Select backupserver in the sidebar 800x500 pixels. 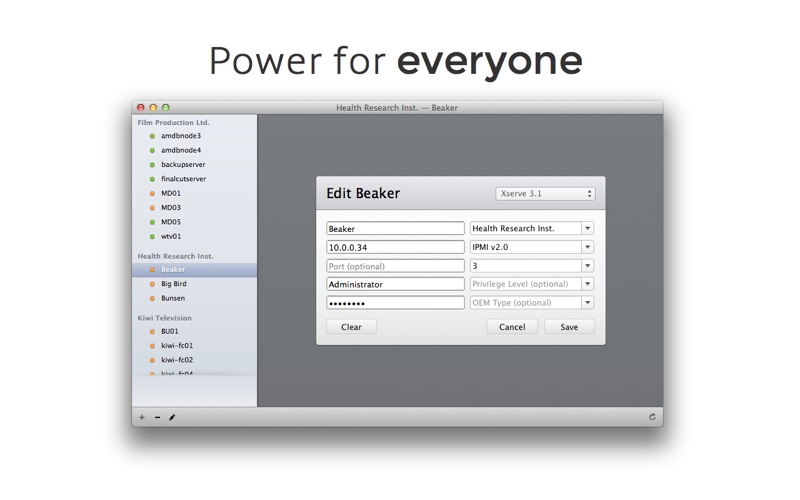pyautogui.click(x=182, y=164)
